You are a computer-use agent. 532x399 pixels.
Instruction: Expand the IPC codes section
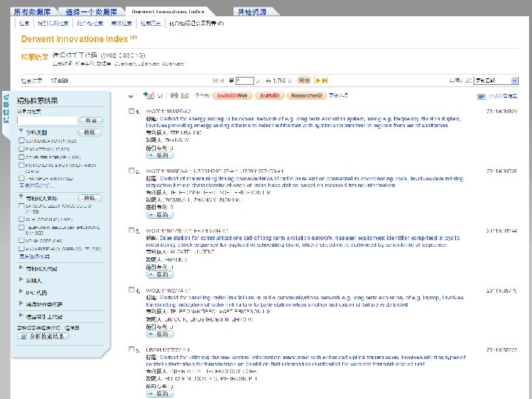[21, 291]
